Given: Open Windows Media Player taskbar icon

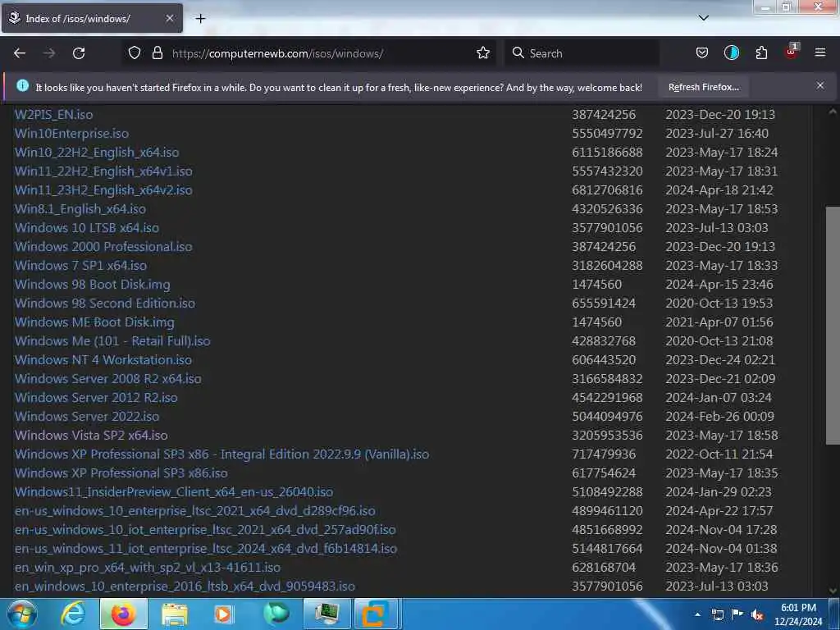Looking at the screenshot, I should click(x=224, y=614).
